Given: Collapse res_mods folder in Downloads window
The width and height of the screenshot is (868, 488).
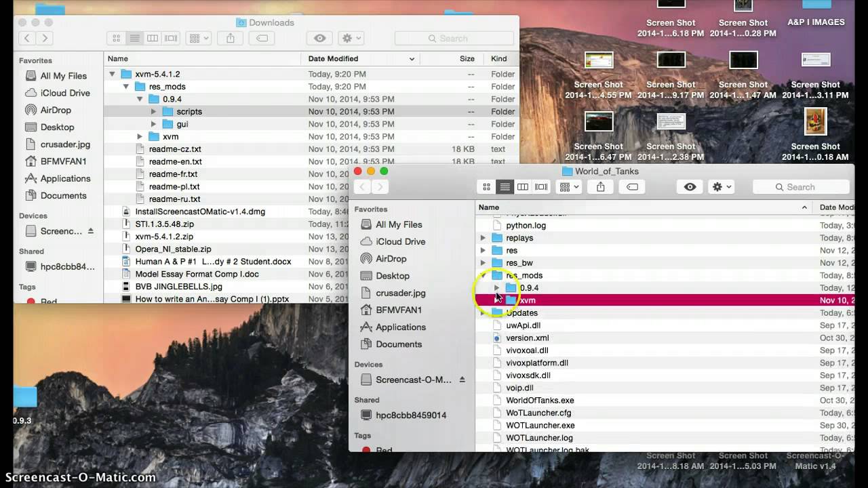Looking at the screenshot, I should (x=126, y=87).
